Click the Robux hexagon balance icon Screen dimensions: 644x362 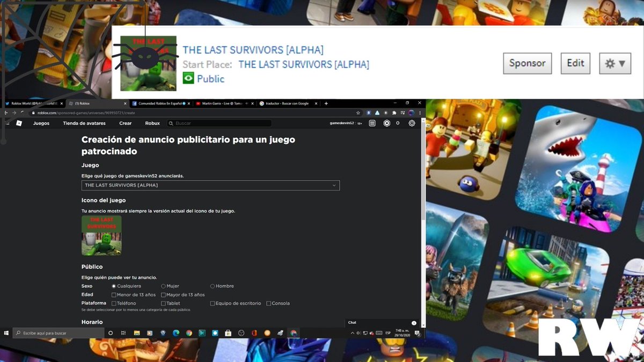(386, 123)
